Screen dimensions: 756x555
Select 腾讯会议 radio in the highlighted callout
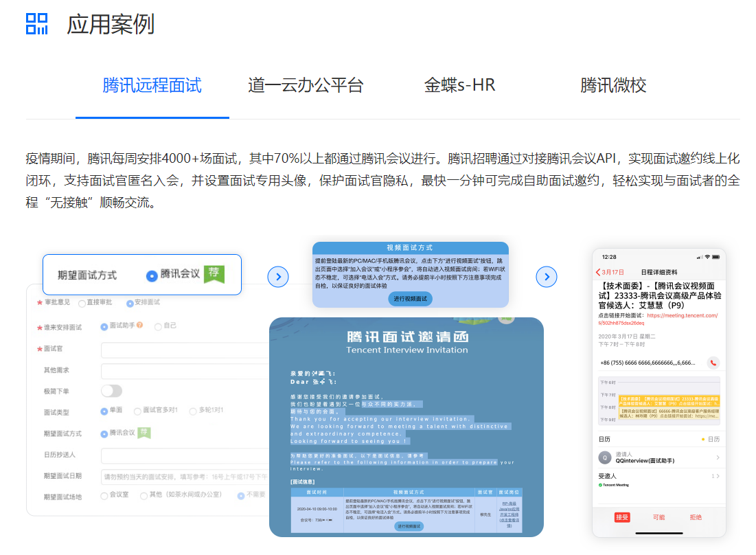152,275
